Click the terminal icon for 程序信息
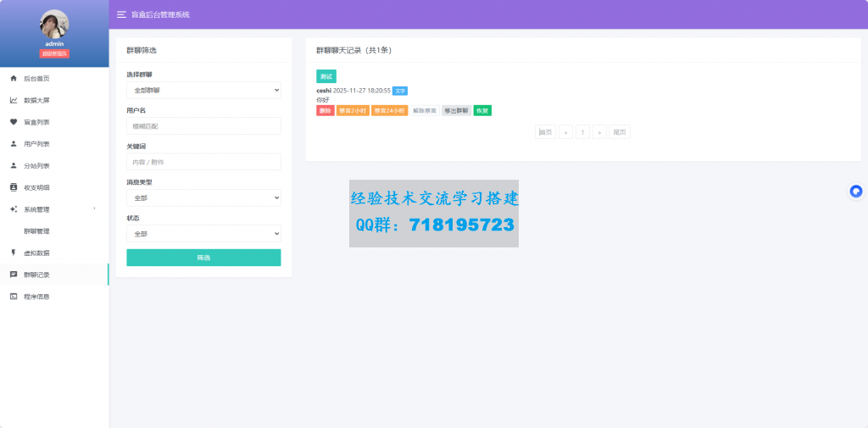 [x=14, y=297]
